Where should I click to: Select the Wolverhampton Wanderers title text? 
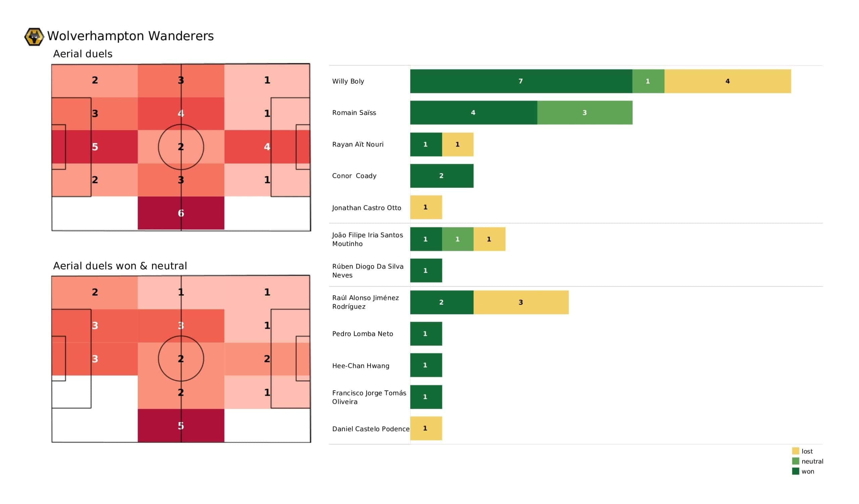(x=130, y=36)
